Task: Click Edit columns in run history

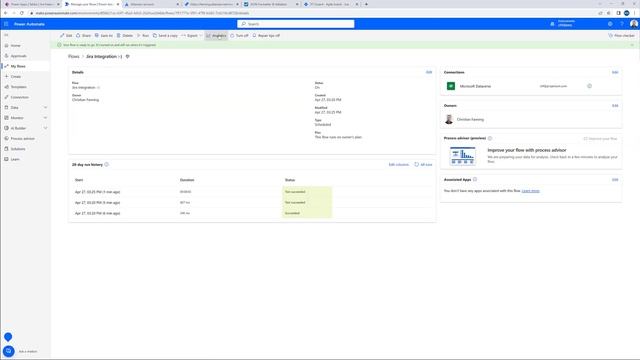Action: click(x=398, y=164)
